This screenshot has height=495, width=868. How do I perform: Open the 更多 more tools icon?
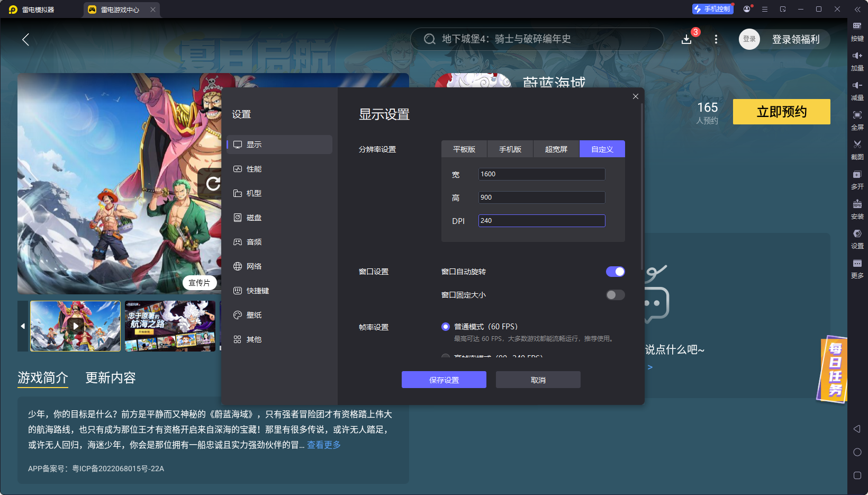[857, 263]
